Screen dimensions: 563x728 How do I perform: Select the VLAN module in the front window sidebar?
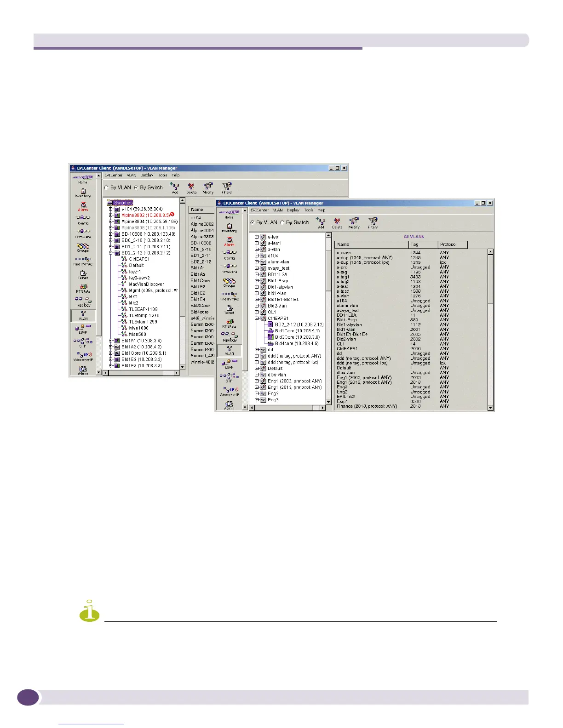pos(229,350)
